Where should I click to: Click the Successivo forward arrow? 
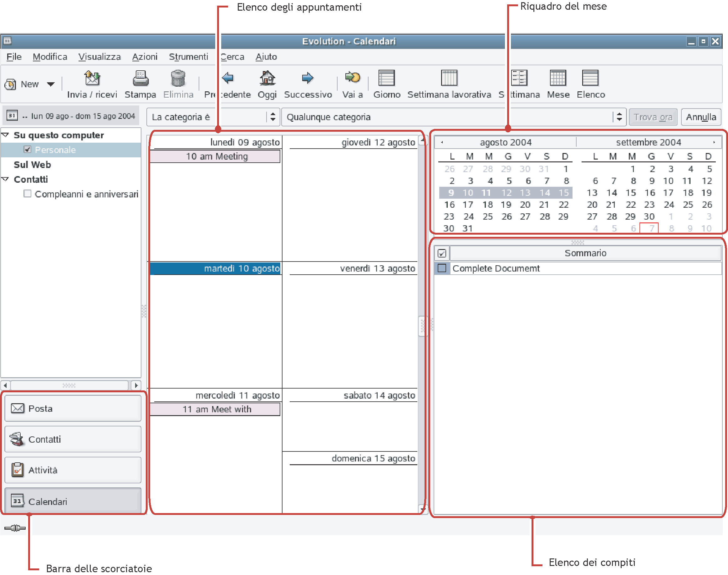tap(308, 79)
